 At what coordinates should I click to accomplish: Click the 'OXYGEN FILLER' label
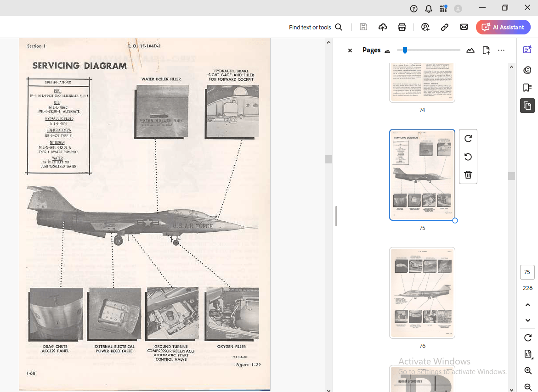point(232,347)
